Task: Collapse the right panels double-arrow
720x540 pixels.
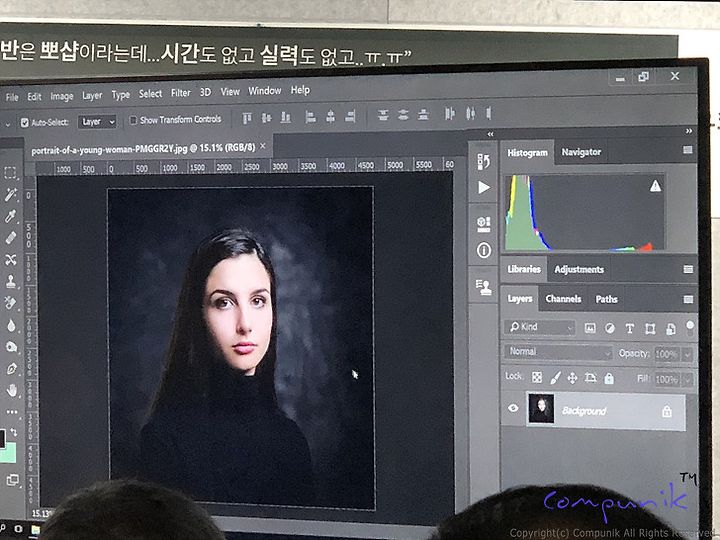Action: (x=689, y=131)
